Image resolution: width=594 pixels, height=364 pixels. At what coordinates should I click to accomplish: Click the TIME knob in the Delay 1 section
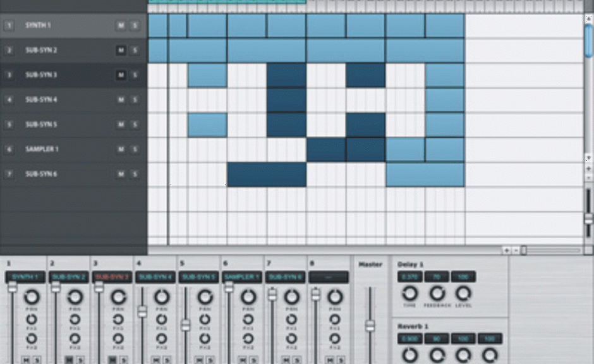[409, 294]
